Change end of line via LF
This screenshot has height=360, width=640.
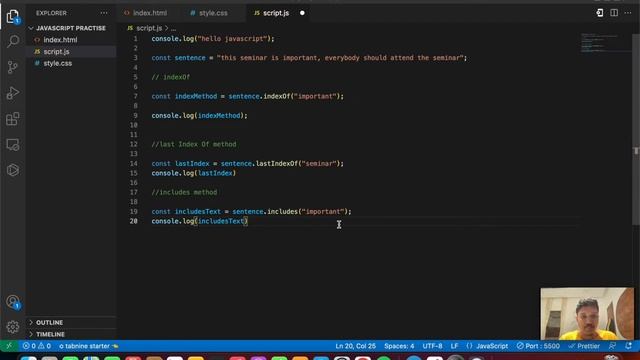pyautogui.click(x=454, y=346)
